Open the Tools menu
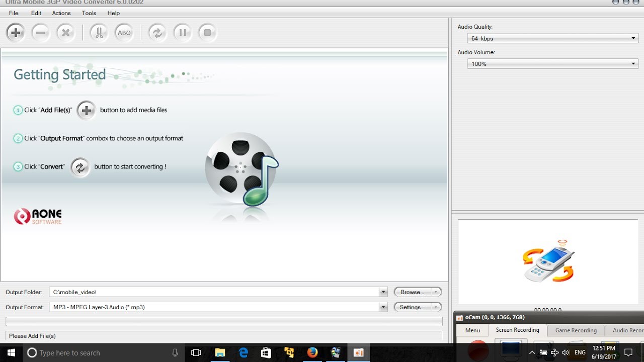The width and height of the screenshot is (644, 362). [89, 13]
